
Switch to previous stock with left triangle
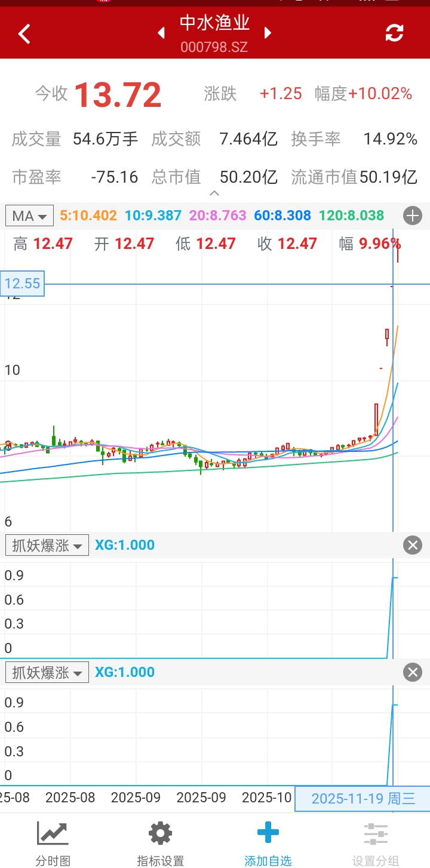tap(161, 33)
